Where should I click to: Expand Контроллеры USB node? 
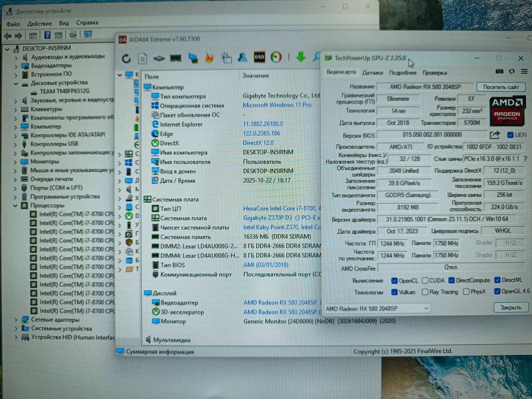[16, 144]
